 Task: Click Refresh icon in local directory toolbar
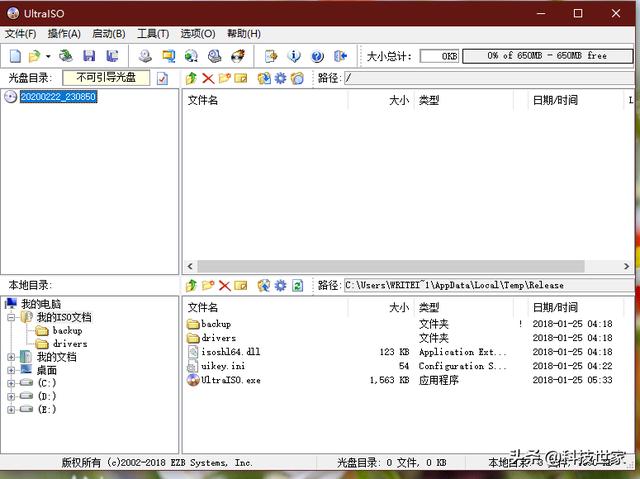click(297, 285)
